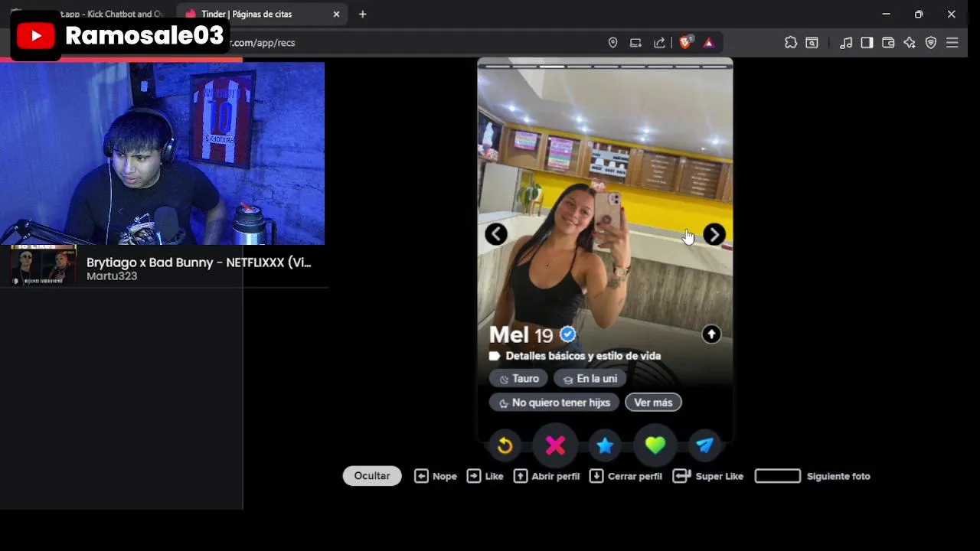Click the right-arrow key icon beside Like
The image size is (980, 551).
[x=474, y=476]
